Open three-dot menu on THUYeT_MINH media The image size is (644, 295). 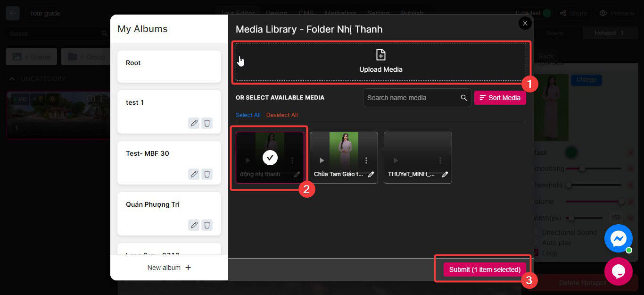coord(440,160)
